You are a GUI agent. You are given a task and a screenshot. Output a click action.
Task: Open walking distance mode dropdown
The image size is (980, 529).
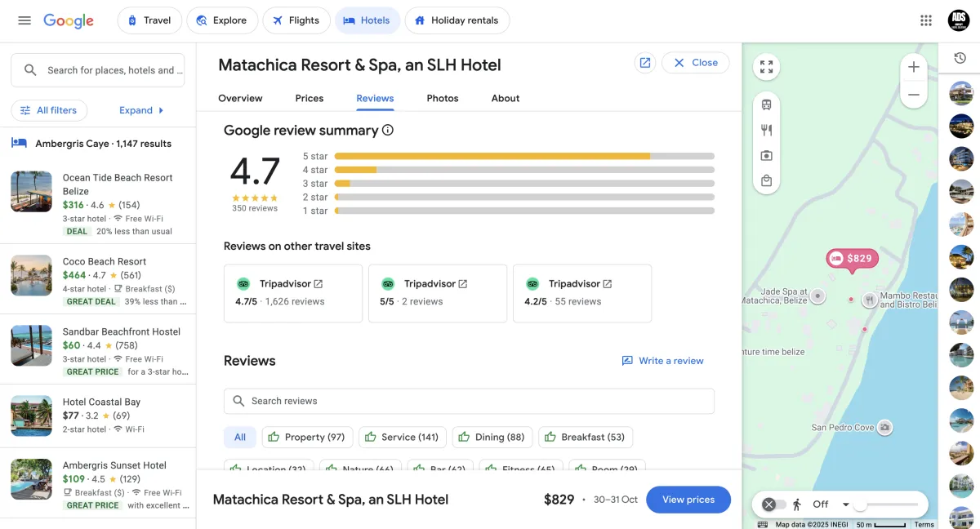[x=846, y=505]
